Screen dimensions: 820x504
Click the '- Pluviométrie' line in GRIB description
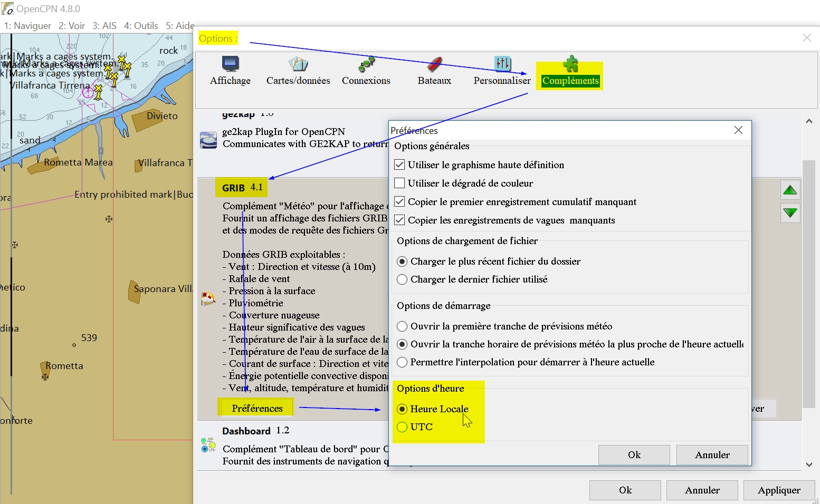pyautogui.click(x=253, y=303)
